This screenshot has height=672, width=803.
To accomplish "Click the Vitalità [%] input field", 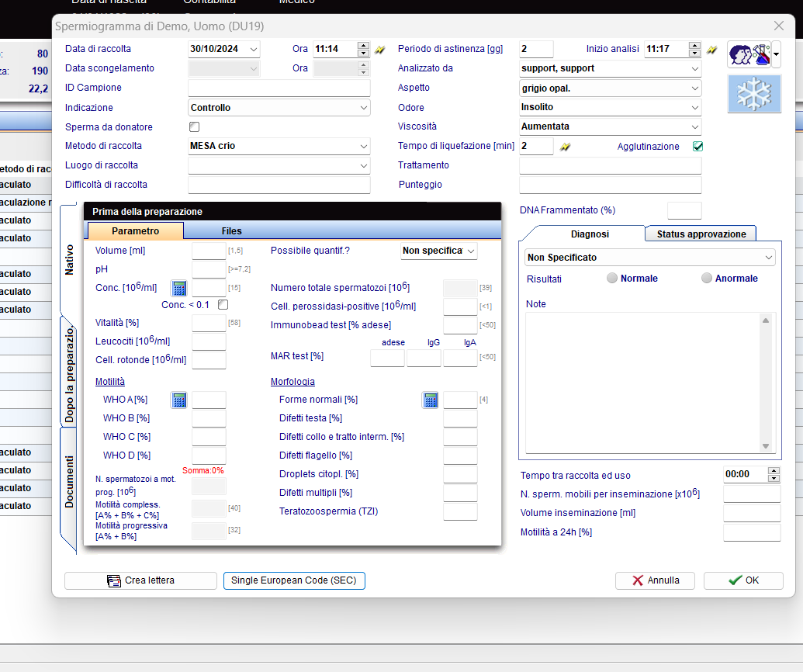I will click(x=209, y=323).
